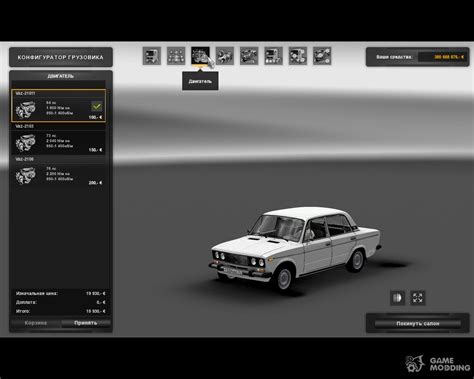Click the Изначальная цена price line

pos(60,293)
